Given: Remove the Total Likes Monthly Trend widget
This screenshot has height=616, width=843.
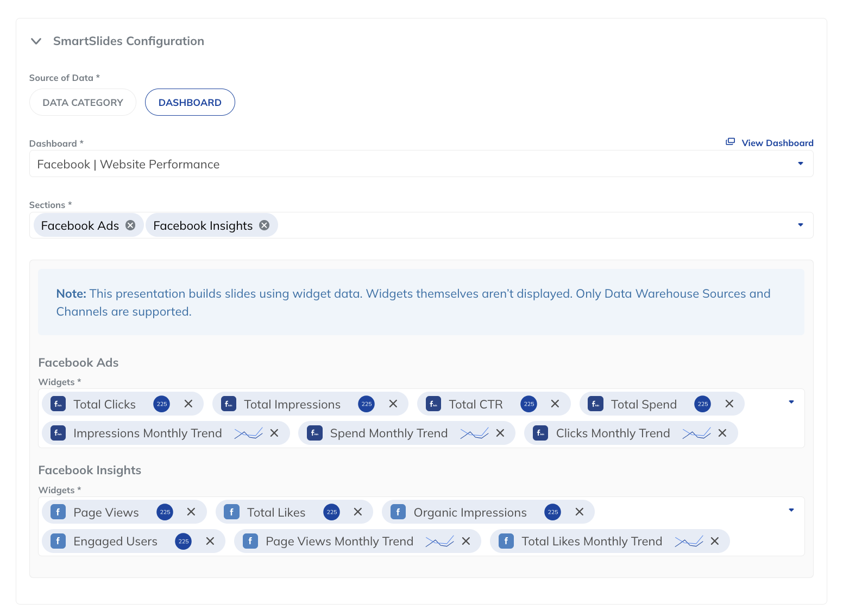Looking at the screenshot, I should click(715, 541).
